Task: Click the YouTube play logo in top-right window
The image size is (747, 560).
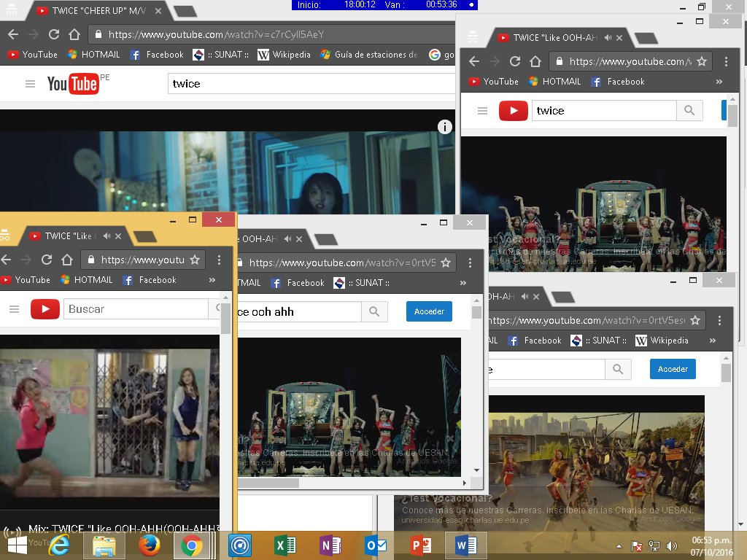Action: [513, 111]
